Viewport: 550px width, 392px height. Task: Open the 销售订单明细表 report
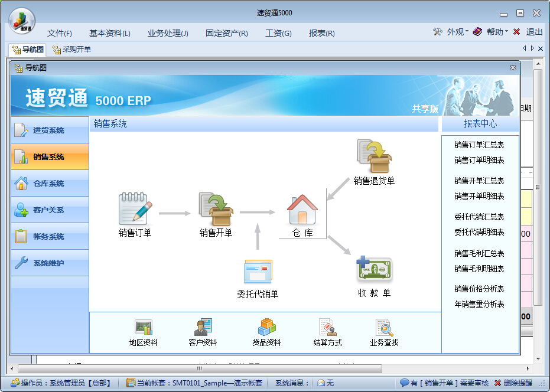479,160
